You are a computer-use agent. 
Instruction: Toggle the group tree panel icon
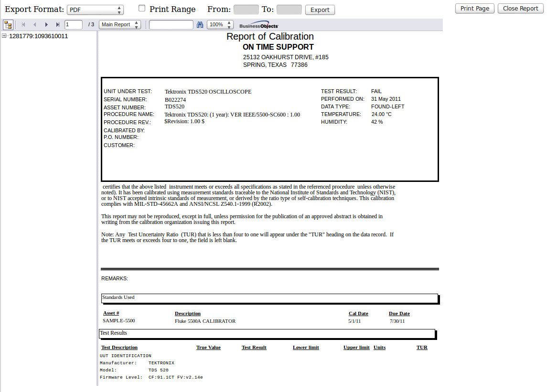pos(8,24)
